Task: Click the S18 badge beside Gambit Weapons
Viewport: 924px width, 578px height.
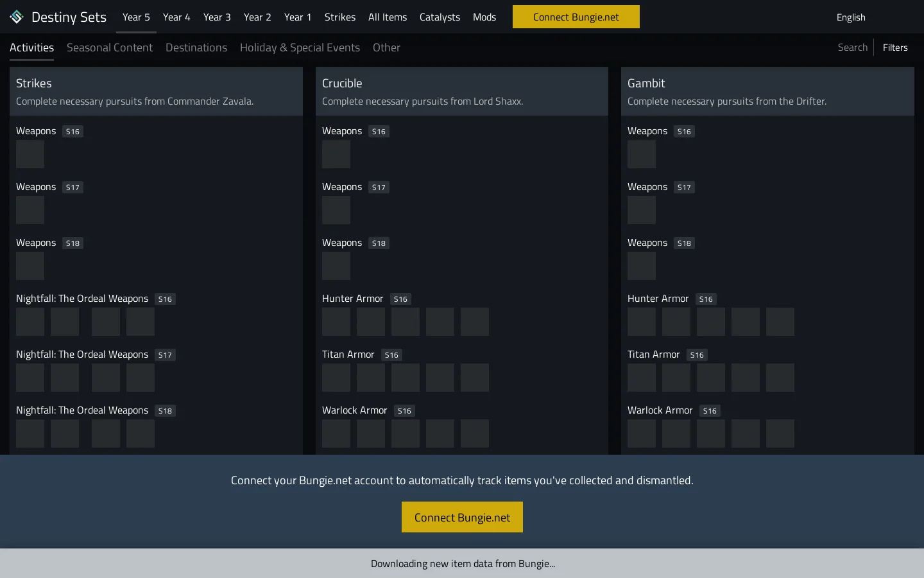Action: (x=684, y=243)
